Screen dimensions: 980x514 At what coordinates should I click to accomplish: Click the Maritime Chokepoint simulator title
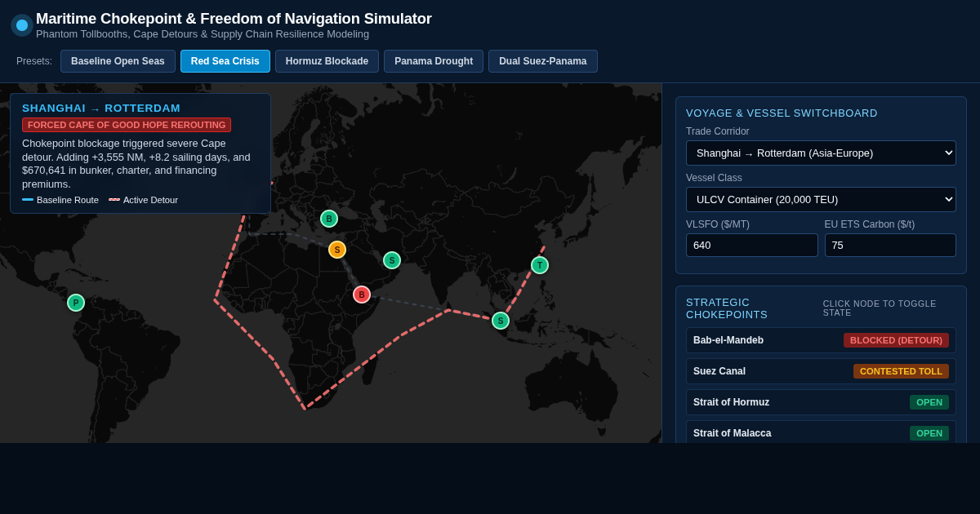(x=234, y=19)
